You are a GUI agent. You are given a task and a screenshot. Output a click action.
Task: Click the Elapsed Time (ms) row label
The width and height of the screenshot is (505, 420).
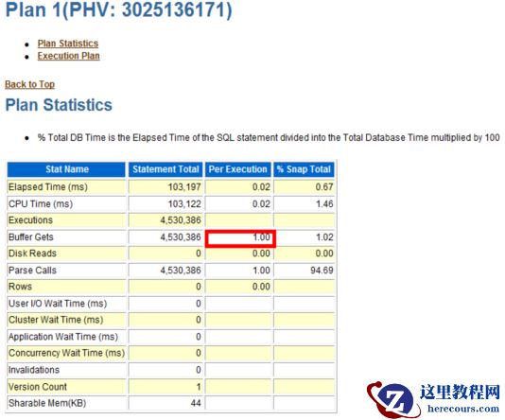(x=48, y=187)
